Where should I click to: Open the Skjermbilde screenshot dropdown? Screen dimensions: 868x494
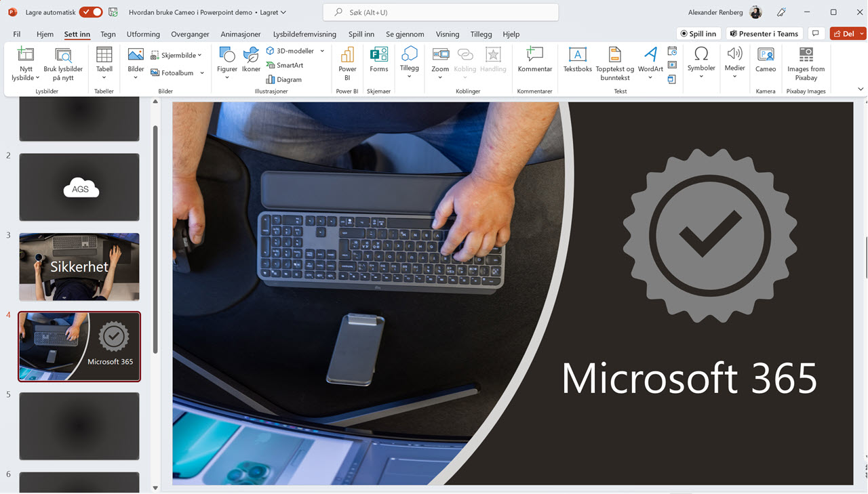176,55
